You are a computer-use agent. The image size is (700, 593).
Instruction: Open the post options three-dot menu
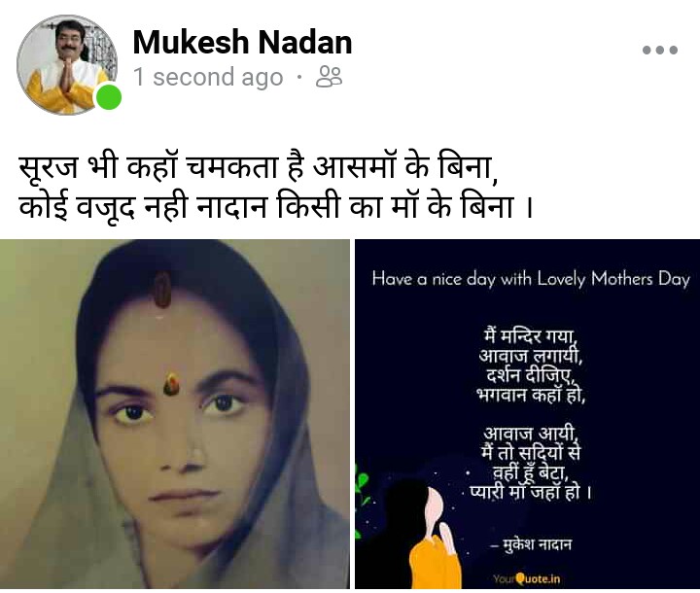[x=660, y=50]
